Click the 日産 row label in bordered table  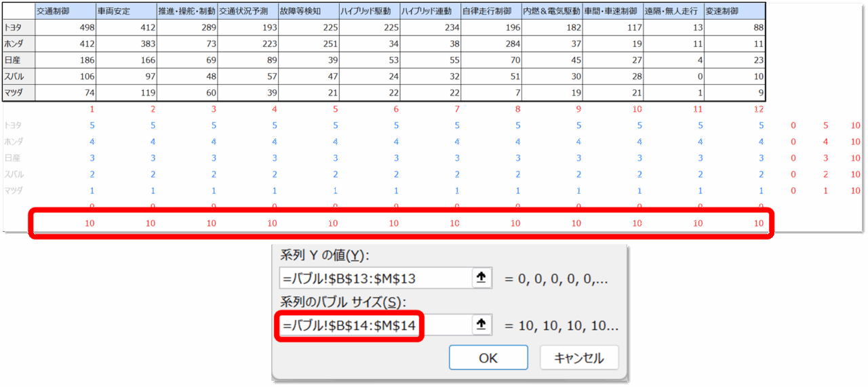tap(18, 60)
